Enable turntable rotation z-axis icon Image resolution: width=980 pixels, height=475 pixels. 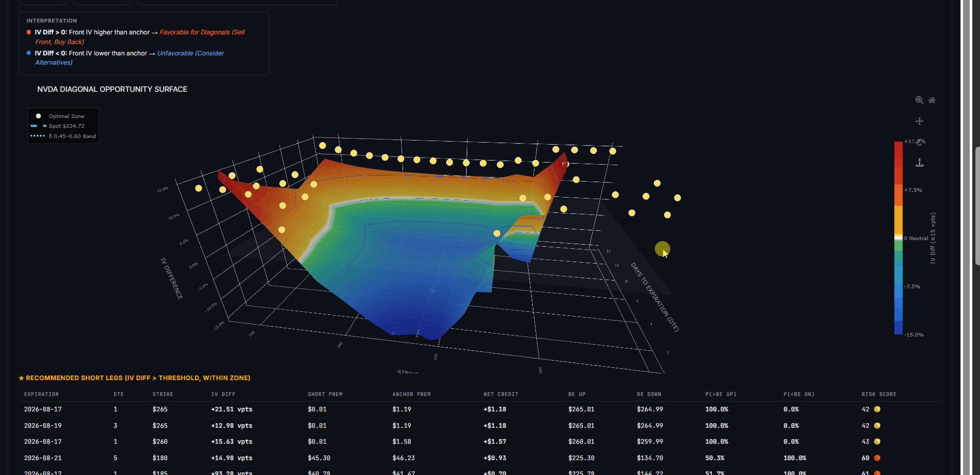tap(919, 163)
